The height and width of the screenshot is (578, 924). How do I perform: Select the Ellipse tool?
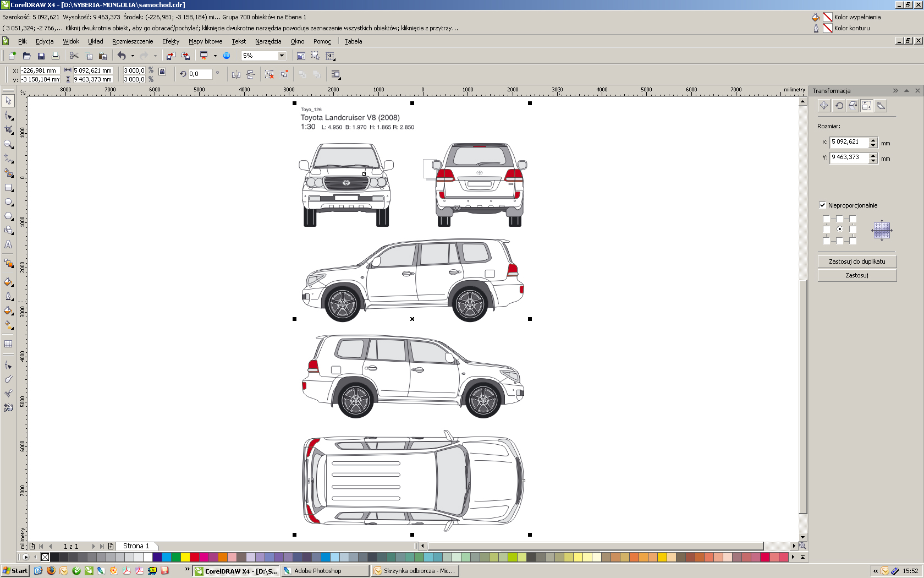[x=8, y=202]
